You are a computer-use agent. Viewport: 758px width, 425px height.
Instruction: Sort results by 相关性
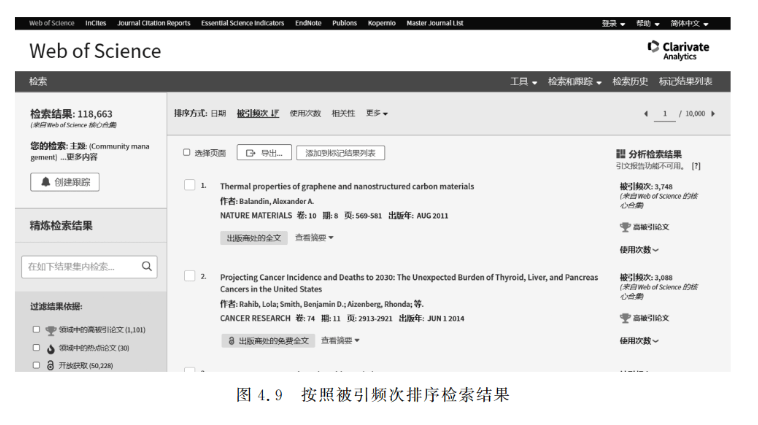(x=343, y=113)
